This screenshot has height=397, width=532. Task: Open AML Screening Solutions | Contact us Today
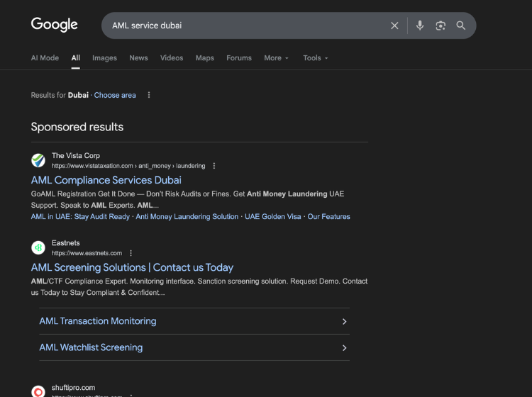[133, 267]
